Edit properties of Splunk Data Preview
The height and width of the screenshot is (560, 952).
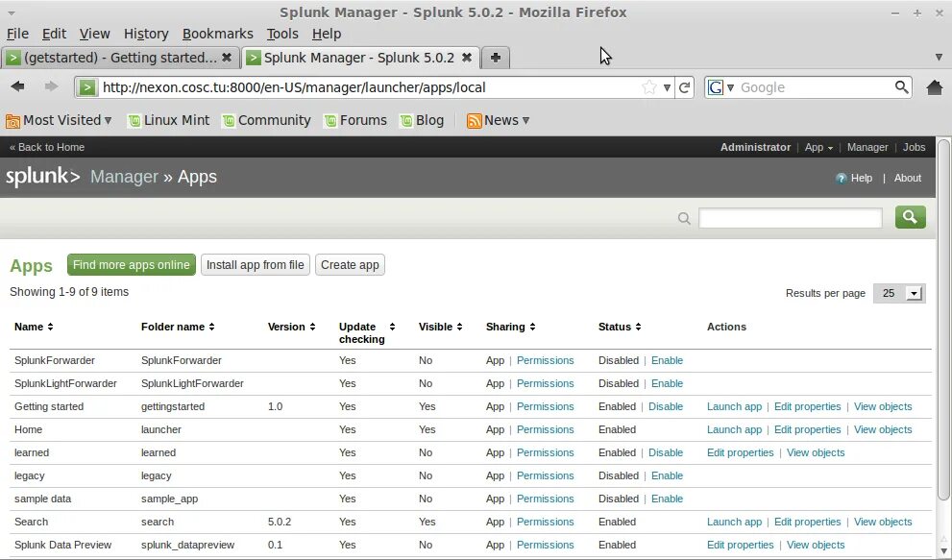[740, 545]
